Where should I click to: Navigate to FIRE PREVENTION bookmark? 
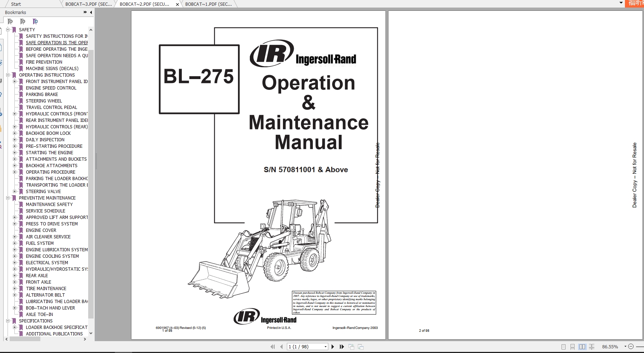(43, 62)
